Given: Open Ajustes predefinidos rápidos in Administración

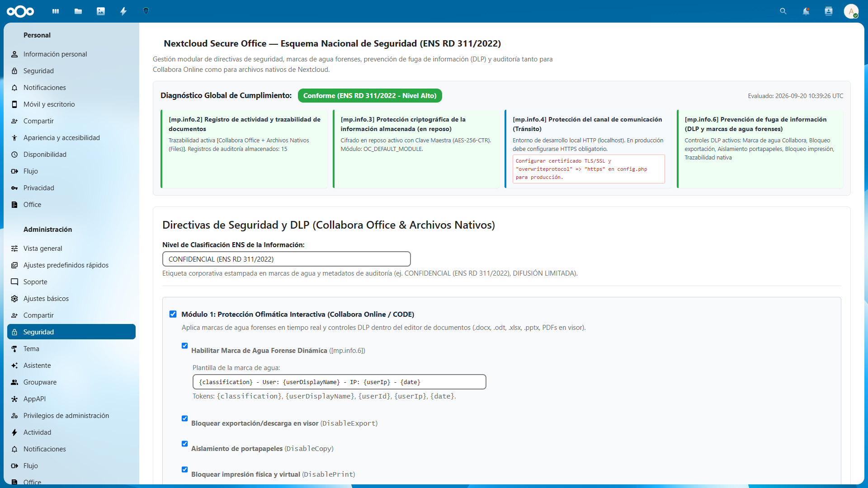Looking at the screenshot, I should pyautogui.click(x=71, y=265).
